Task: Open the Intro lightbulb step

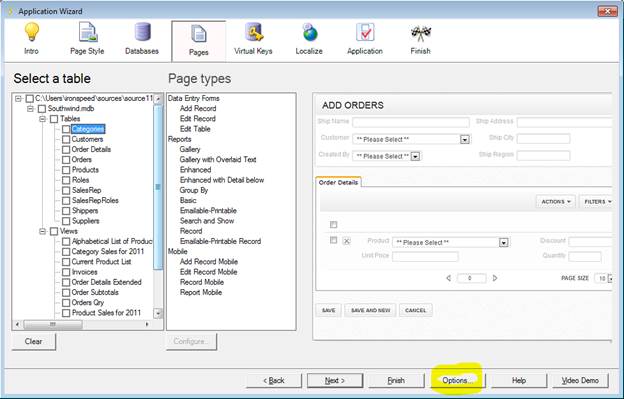Action: click(x=31, y=39)
